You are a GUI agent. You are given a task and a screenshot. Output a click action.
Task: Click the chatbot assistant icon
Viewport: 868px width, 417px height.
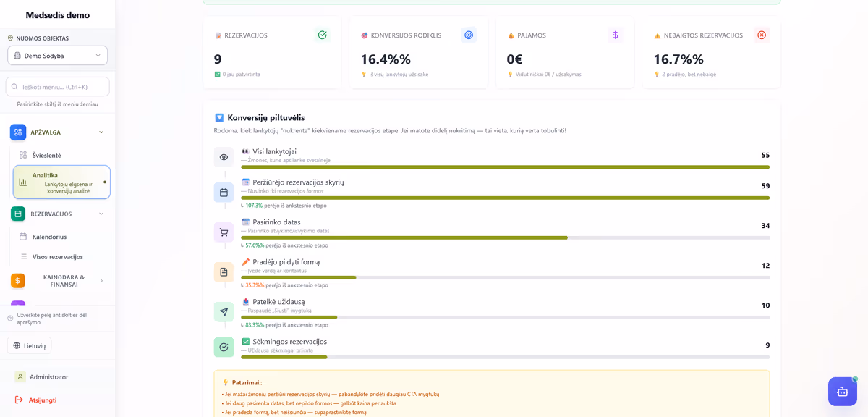[x=842, y=392]
